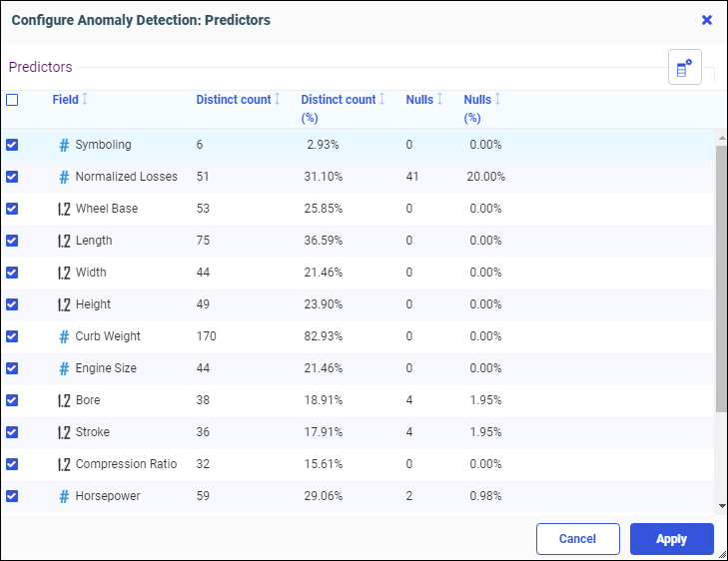Sort by Distinct count column arrow
Viewport: 728px width, 561px height.
point(277,100)
